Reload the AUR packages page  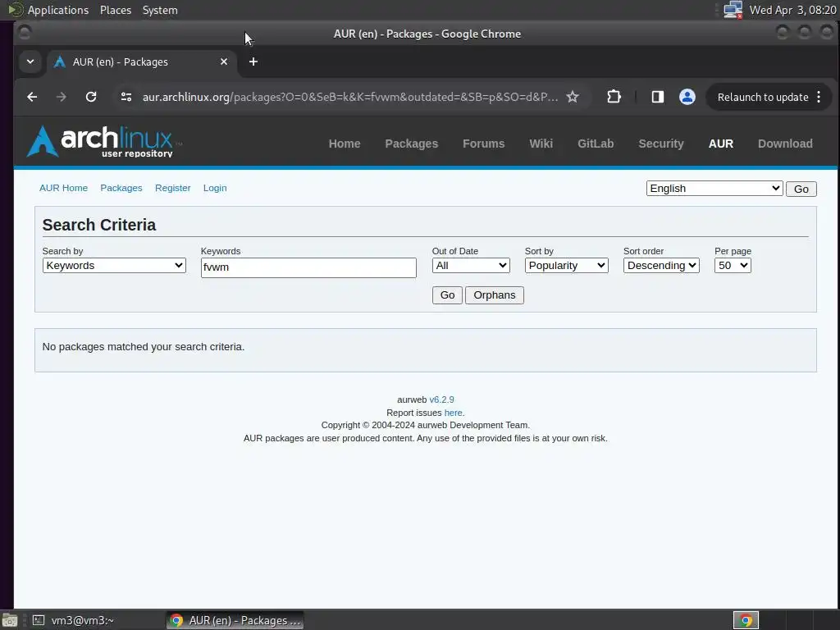(91, 97)
